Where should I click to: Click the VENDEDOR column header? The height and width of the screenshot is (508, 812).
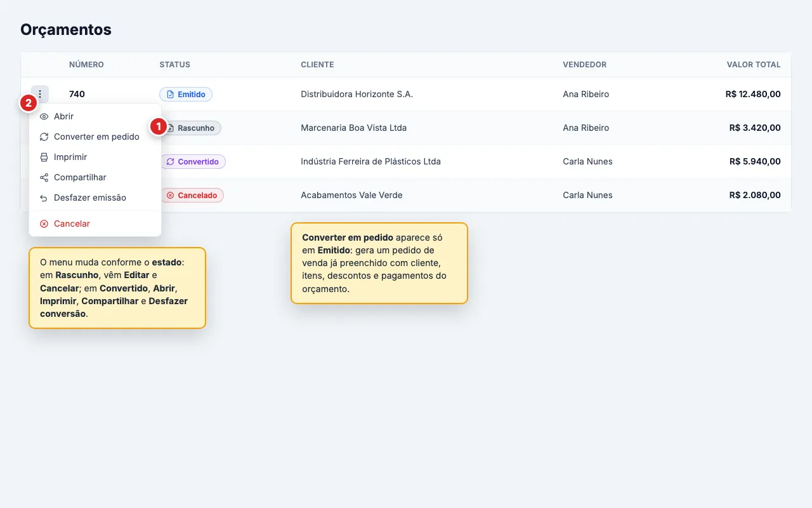584,65
